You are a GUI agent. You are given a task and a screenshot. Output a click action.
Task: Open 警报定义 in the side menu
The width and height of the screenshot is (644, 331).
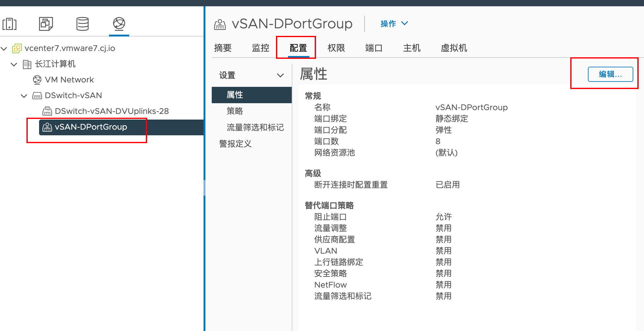[235, 144]
